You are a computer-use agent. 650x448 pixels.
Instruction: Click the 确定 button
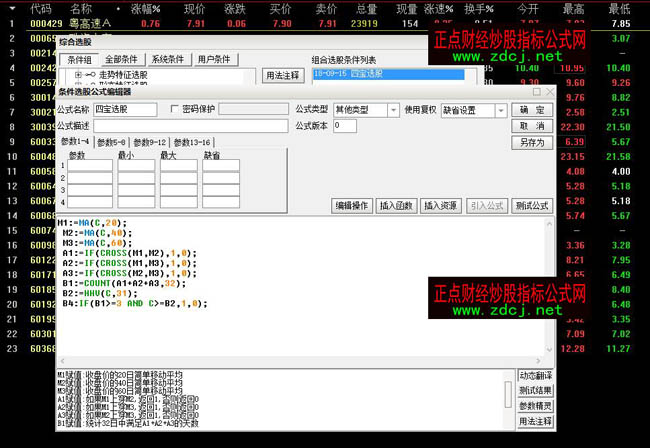point(532,109)
